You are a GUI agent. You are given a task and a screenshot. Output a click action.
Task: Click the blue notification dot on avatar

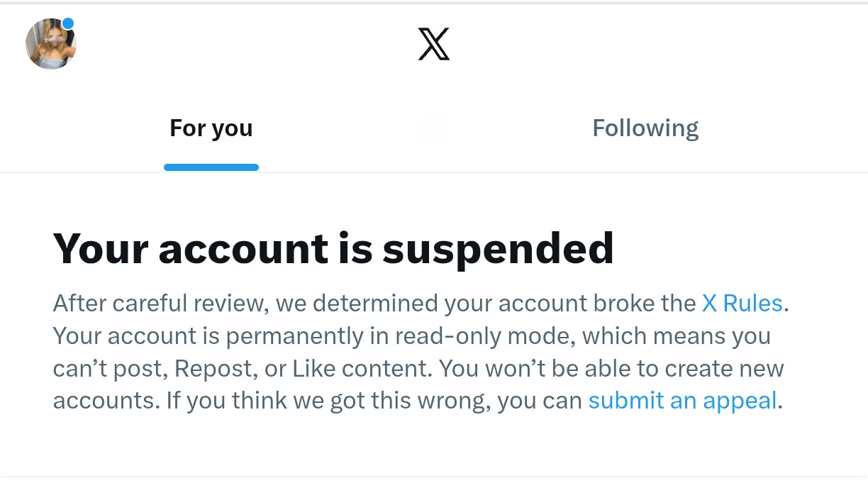click(68, 23)
